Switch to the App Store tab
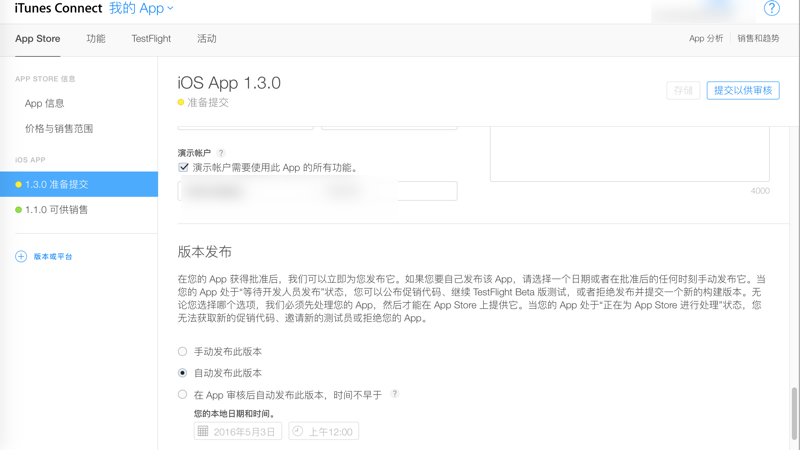800x450 pixels. tap(38, 39)
